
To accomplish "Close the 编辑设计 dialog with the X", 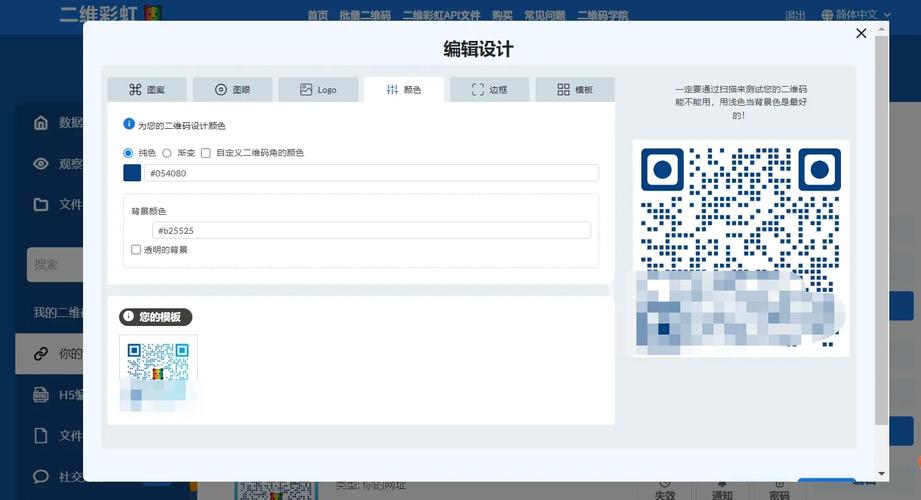I will click(861, 33).
